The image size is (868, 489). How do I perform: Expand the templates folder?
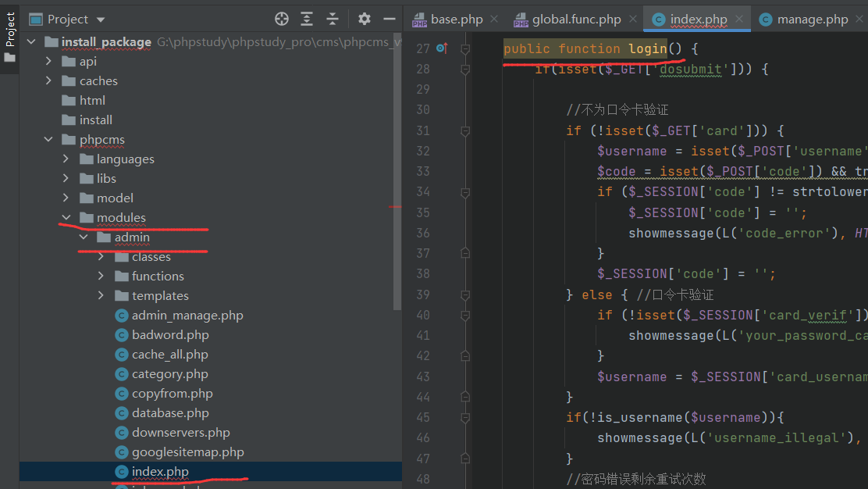click(x=101, y=296)
